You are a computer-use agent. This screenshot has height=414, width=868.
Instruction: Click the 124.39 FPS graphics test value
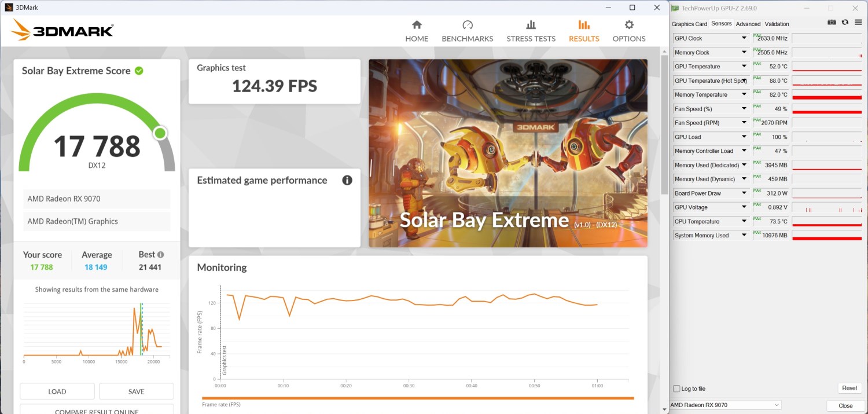point(274,86)
